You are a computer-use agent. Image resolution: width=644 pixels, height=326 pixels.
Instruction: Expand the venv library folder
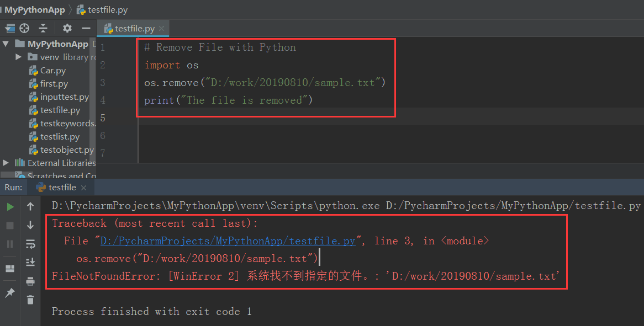[18, 57]
